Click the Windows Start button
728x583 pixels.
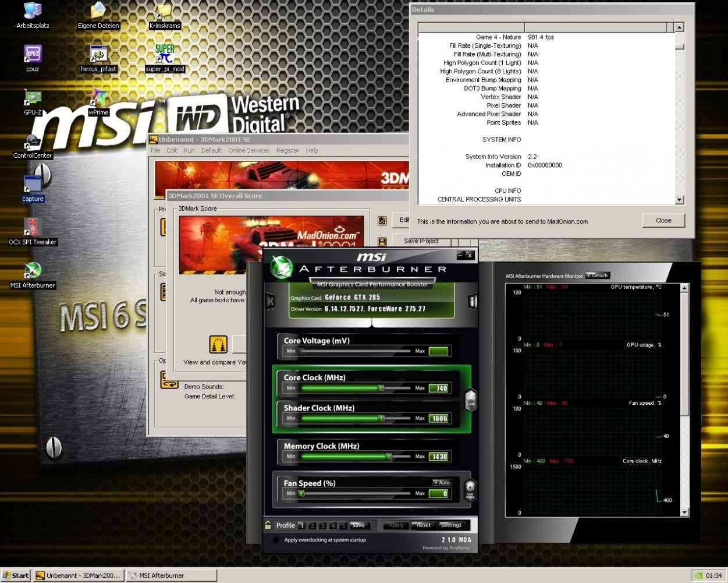coord(16,575)
